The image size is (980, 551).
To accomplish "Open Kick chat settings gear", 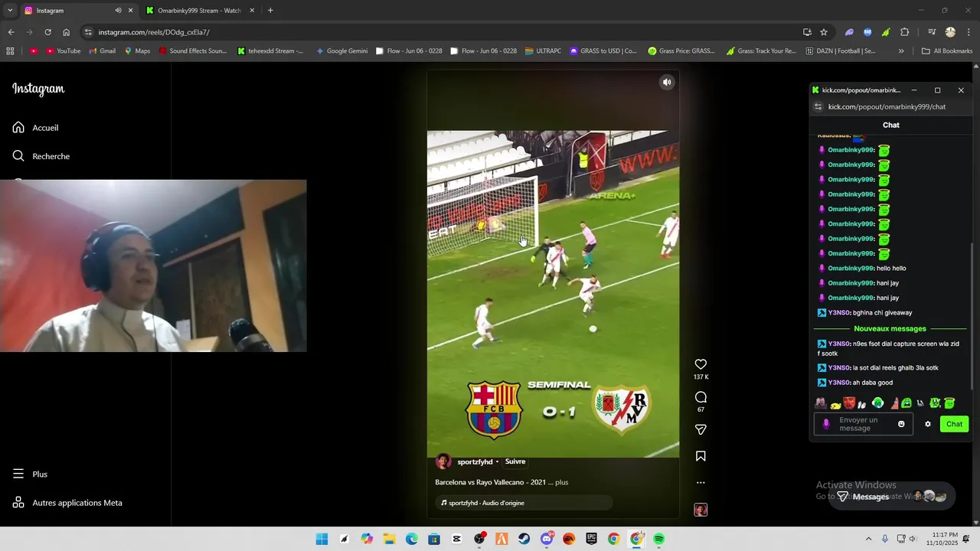I will (x=927, y=424).
